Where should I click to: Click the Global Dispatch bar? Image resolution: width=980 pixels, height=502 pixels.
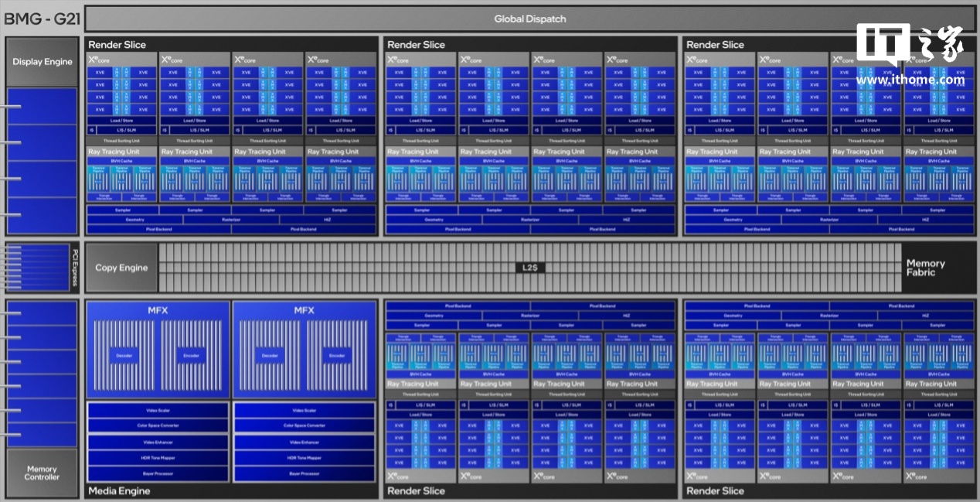[529, 19]
